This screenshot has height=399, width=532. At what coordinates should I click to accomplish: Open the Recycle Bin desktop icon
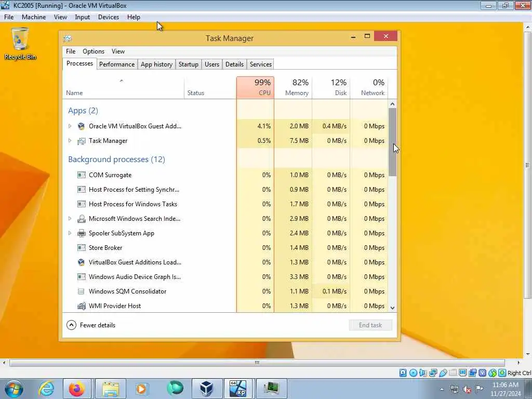[20, 44]
